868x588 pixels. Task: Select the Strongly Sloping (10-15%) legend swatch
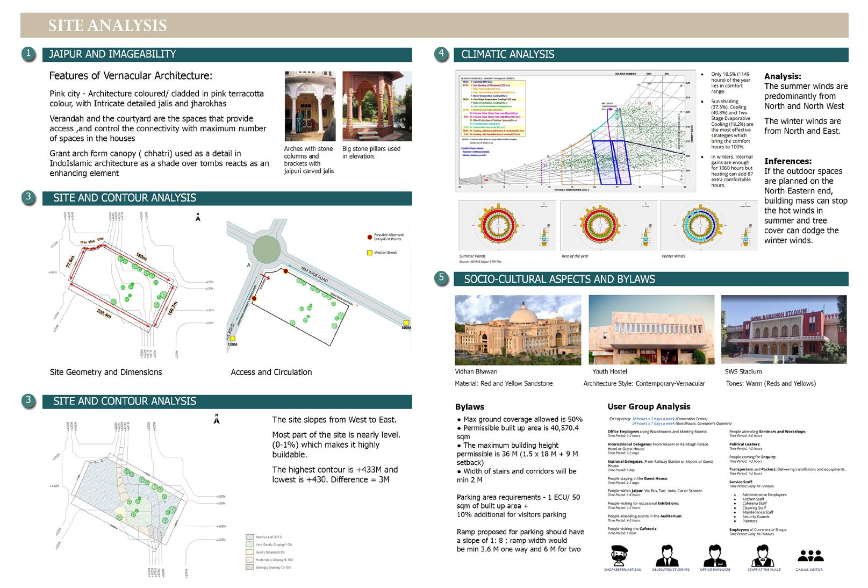click(x=249, y=567)
